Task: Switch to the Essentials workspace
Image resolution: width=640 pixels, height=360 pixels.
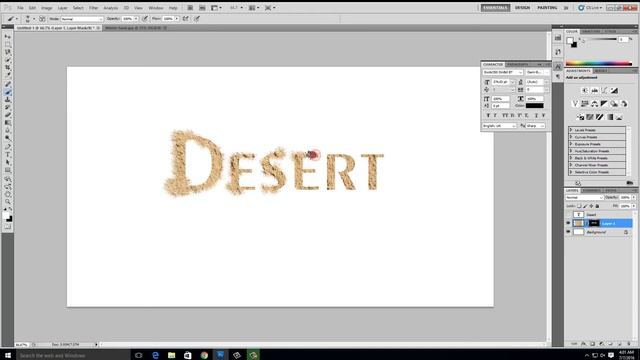Action: coord(495,8)
